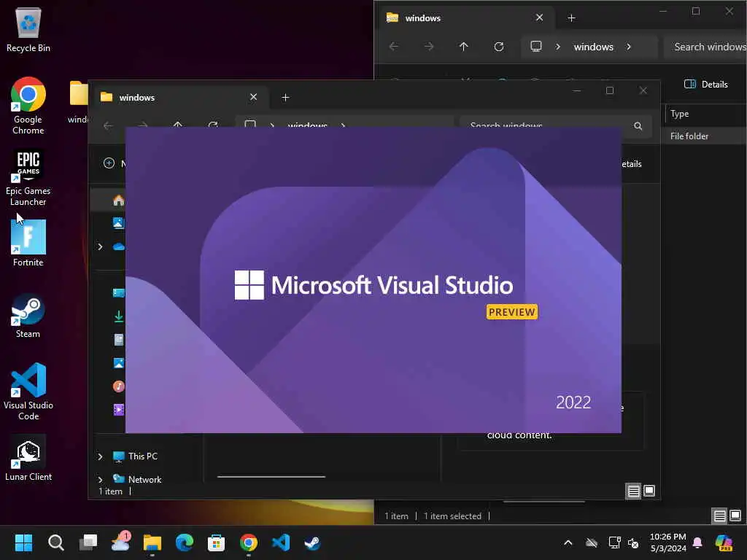
Task: Switch to Chrome on the taskbar
Action: (x=249, y=542)
